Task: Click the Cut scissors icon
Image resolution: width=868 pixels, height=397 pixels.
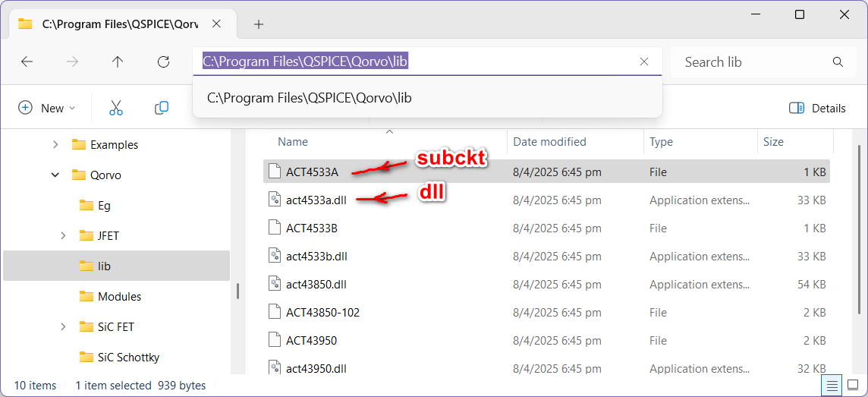Action: pos(115,108)
